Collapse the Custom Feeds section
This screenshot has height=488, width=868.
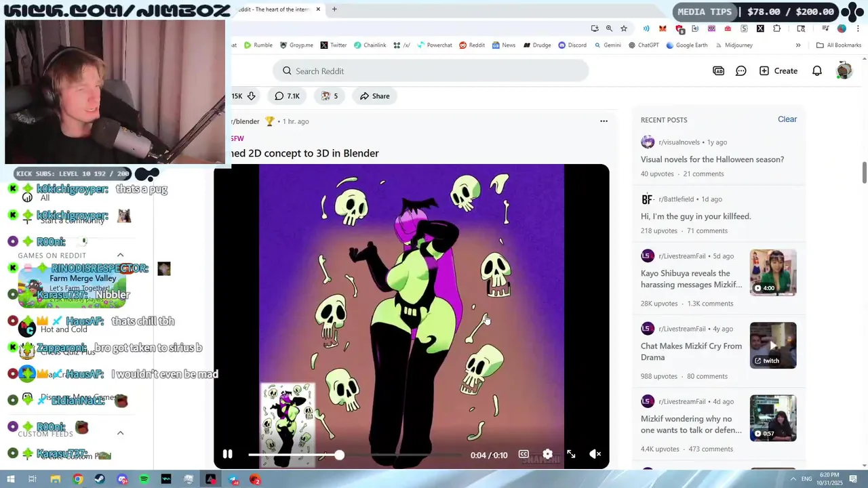point(121,433)
